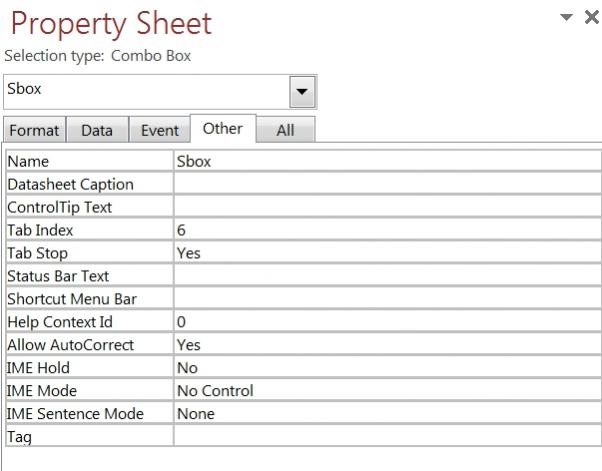
Task: Click the Other tab
Action: coord(222,128)
